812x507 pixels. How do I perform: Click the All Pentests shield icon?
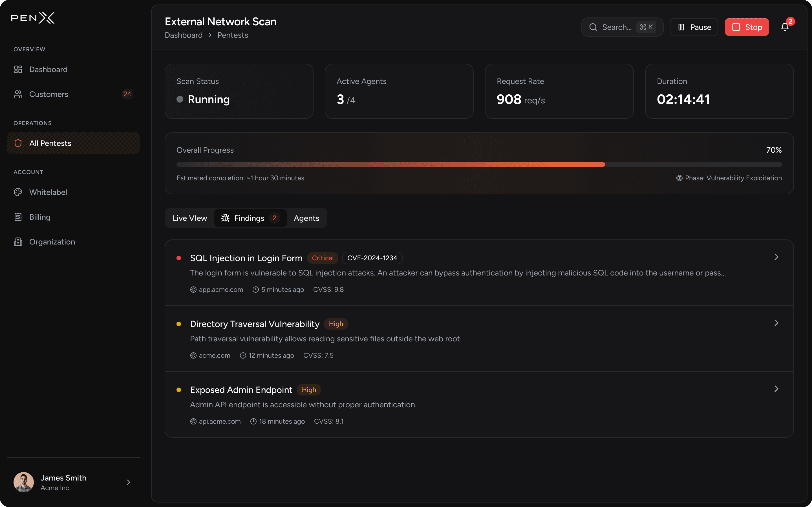[18, 143]
